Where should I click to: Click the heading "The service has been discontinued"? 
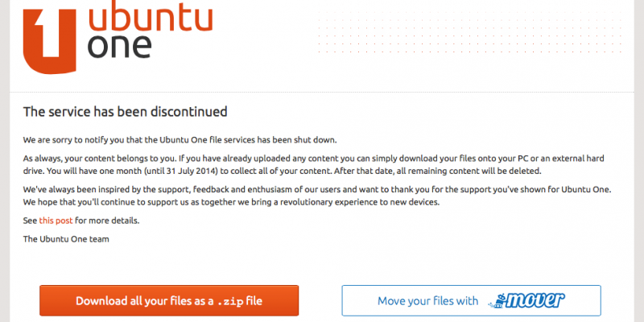tap(126, 111)
